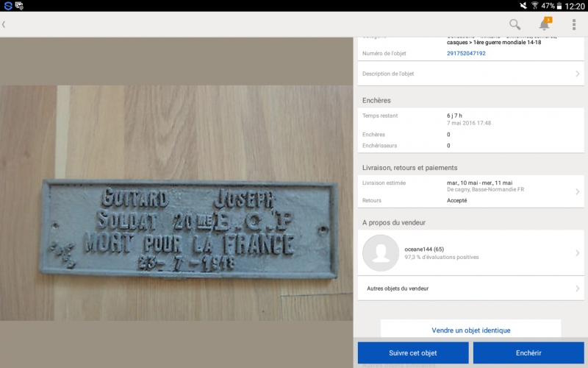Tap the 'Numéro de l'objet' label

tap(384, 53)
